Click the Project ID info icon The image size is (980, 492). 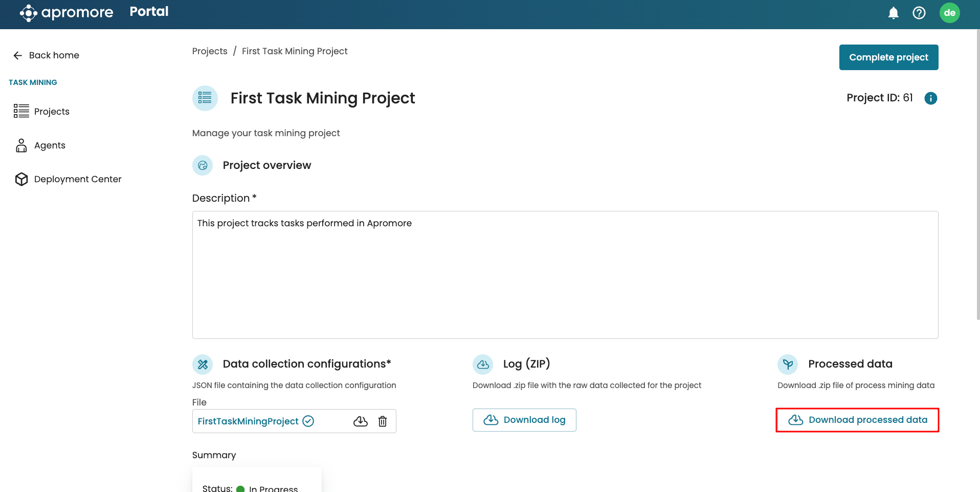(x=930, y=98)
